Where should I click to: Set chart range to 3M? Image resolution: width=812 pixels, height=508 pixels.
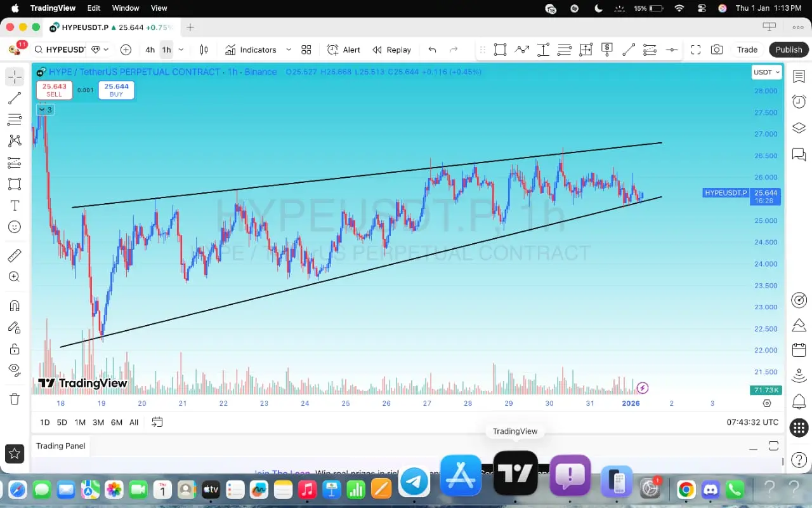click(x=98, y=422)
